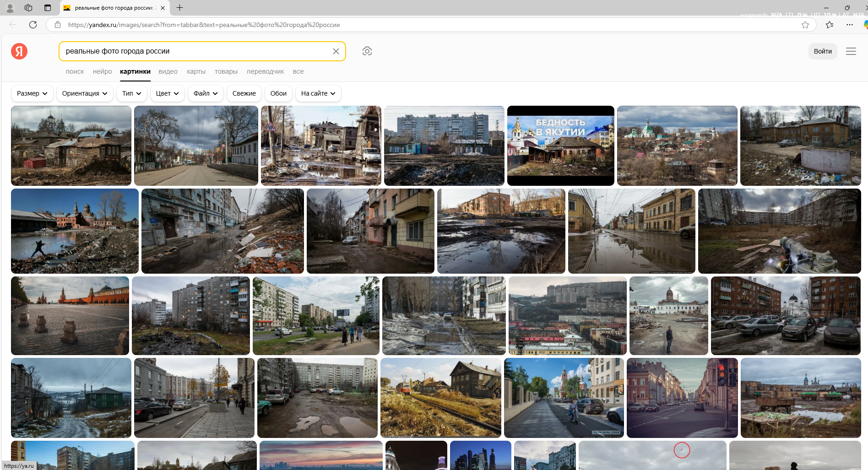Open the tab actions menu icon
This screenshot has height=470, width=868.
(48, 8)
